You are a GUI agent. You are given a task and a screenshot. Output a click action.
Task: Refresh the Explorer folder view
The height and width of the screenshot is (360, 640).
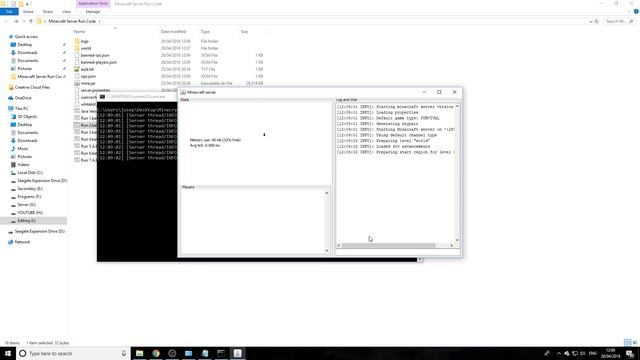click(597, 21)
